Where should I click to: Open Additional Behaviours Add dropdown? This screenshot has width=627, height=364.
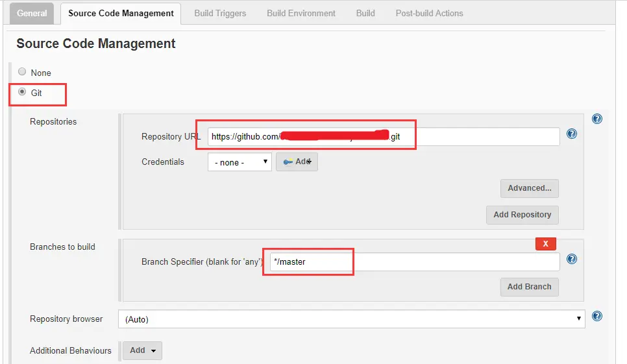click(x=142, y=350)
